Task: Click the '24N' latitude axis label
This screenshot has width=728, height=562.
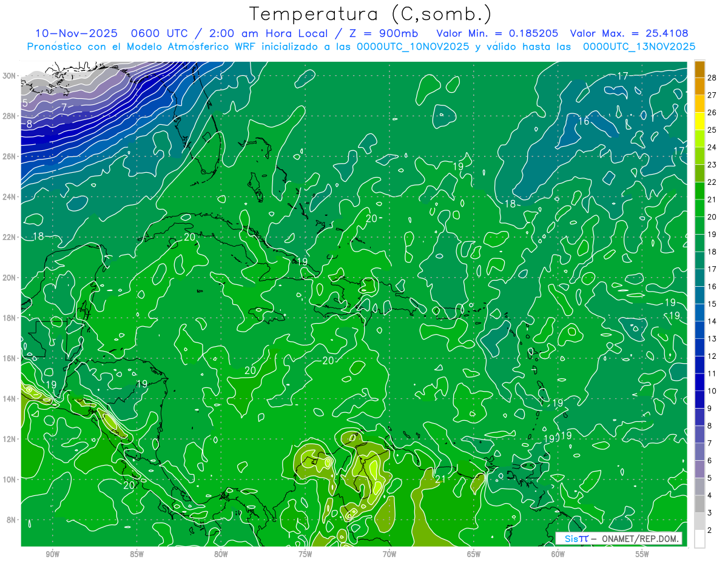Action: tap(10, 197)
